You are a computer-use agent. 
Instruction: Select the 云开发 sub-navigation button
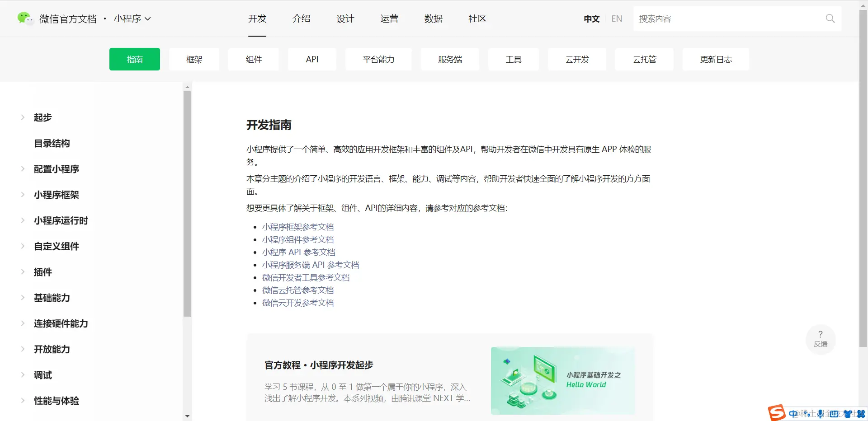pos(577,59)
